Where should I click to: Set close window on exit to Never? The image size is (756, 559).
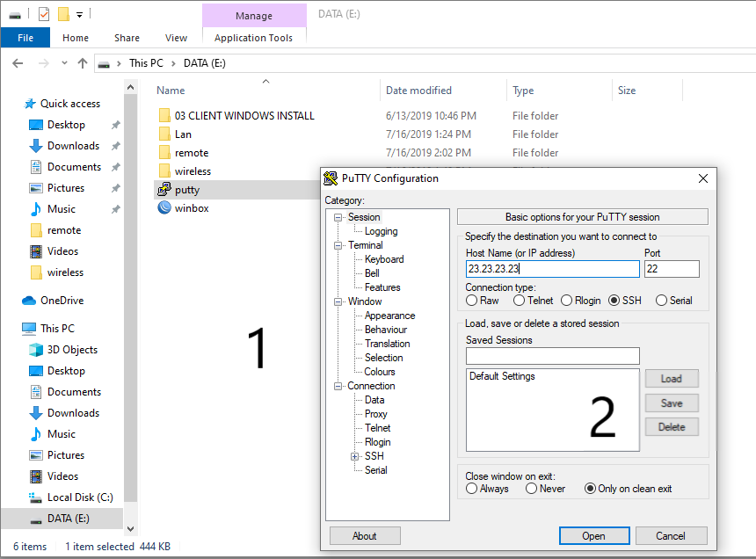tap(531, 489)
